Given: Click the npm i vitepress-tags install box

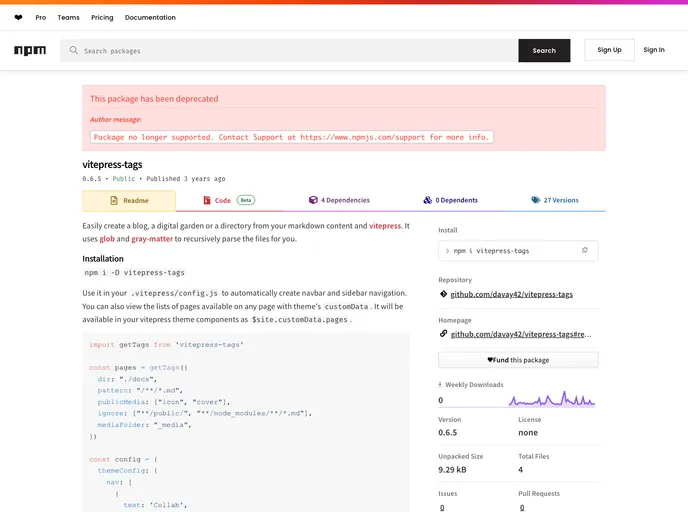Looking at the screenshot, I should click(x=518, y=251).
